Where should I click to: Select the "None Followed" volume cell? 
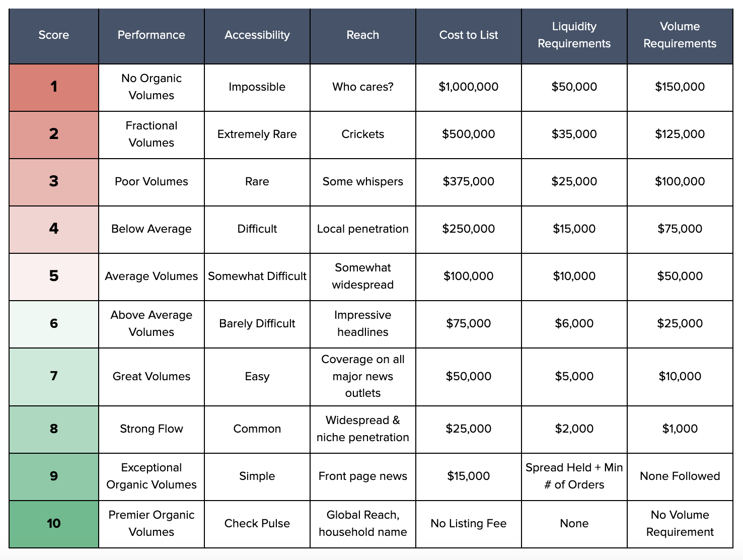(x=680, y=476)
